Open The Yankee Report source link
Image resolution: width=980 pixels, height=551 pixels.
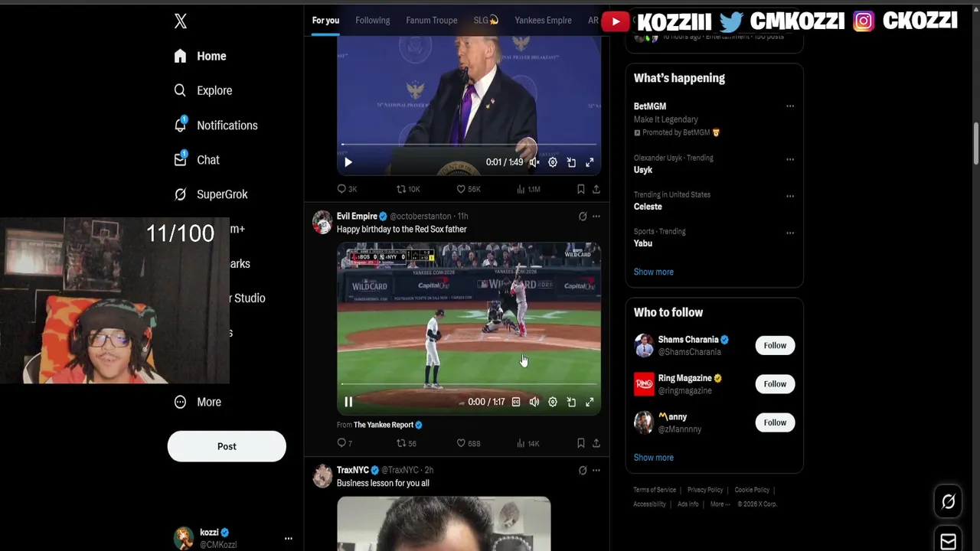384,425
